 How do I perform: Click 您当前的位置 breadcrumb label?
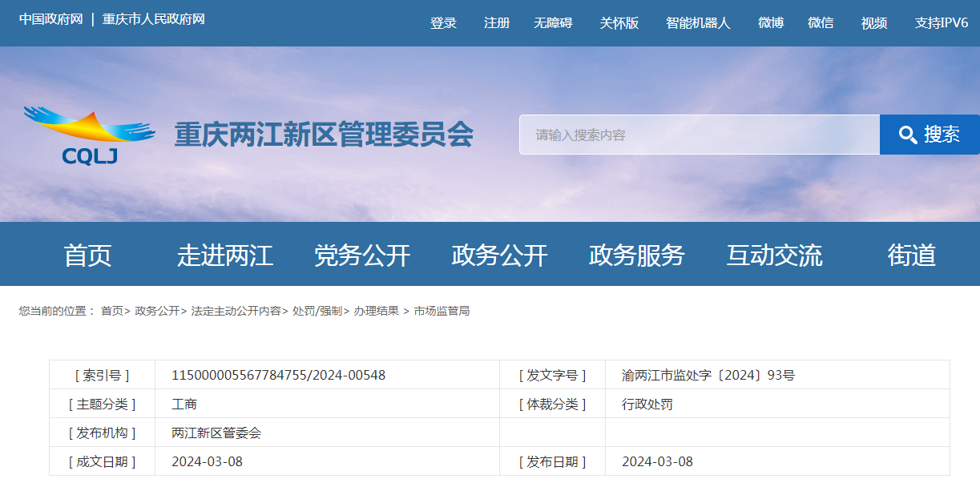[57, 311]
